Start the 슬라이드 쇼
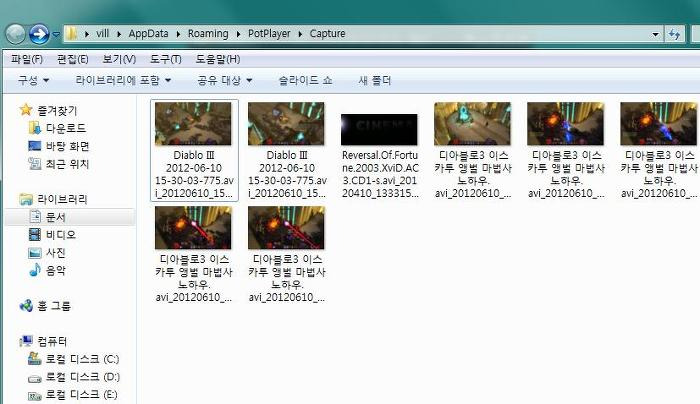Image resolution: width=700 pixels, height=404 pixels. 305,80
